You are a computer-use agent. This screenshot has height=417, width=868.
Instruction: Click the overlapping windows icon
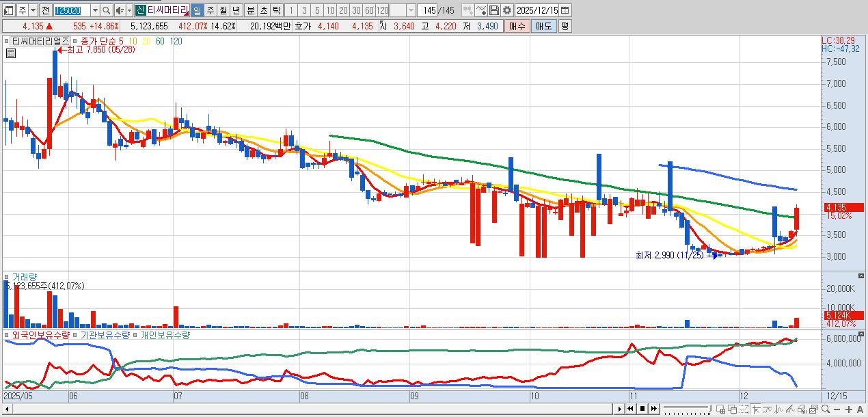[732, 409]
